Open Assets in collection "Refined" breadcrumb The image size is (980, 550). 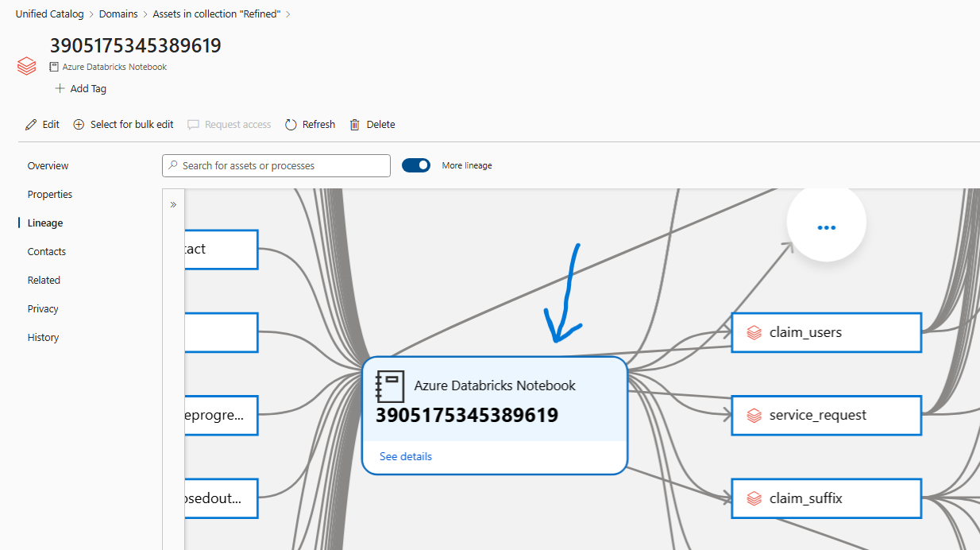tap(217, 14)
